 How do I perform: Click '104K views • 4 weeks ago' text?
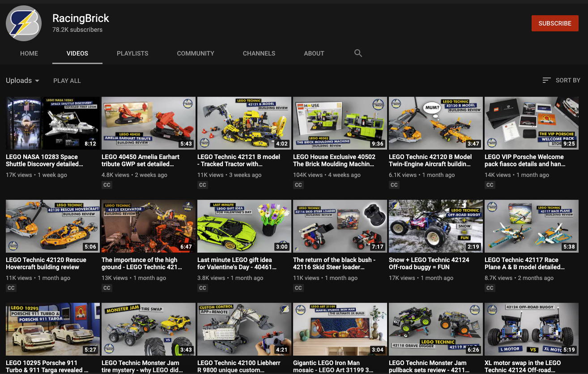pos(327,175)
